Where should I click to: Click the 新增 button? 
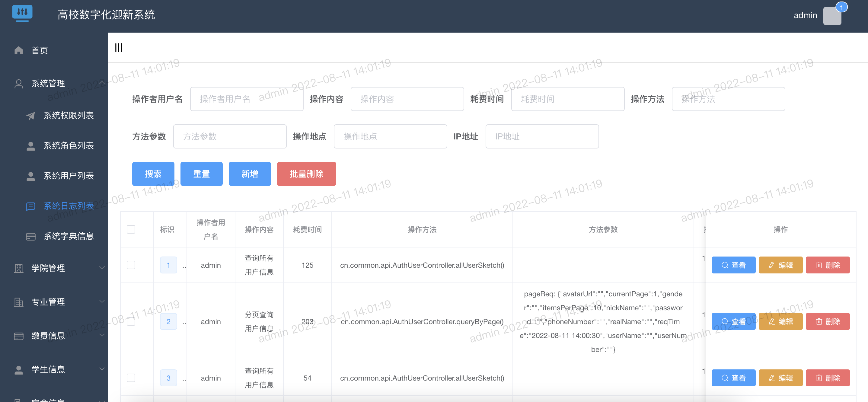point(250,174)
